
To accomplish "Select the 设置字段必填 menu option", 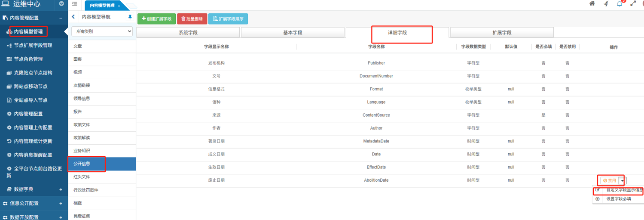I will (x=618, y=199).
